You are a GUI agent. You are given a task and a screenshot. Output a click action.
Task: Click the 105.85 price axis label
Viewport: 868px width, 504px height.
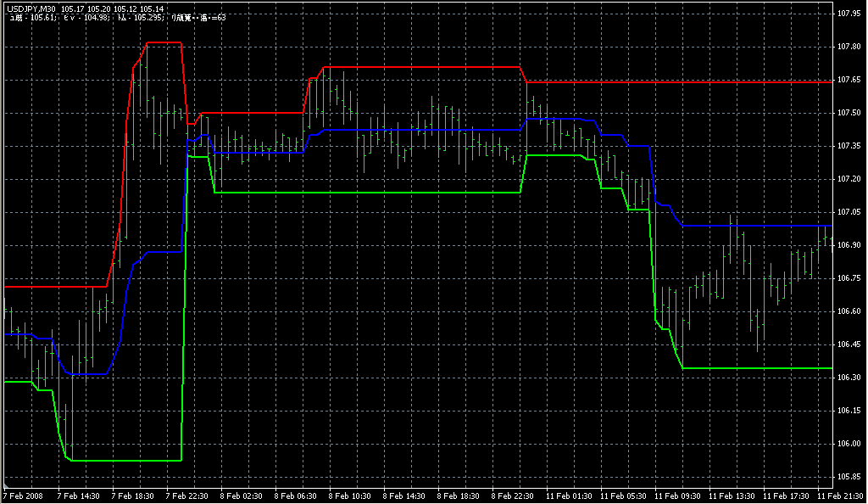[849, 476]
